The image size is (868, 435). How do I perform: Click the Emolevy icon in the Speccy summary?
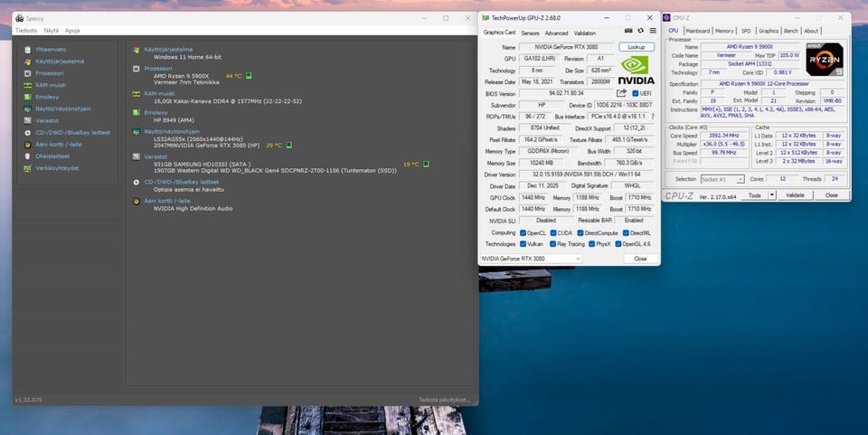point(137,113)
